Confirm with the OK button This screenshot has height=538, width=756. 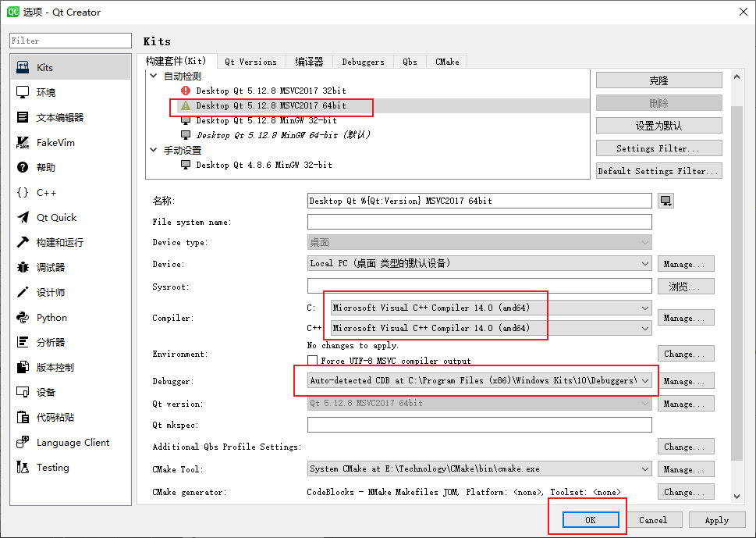(x=591, y=520)
